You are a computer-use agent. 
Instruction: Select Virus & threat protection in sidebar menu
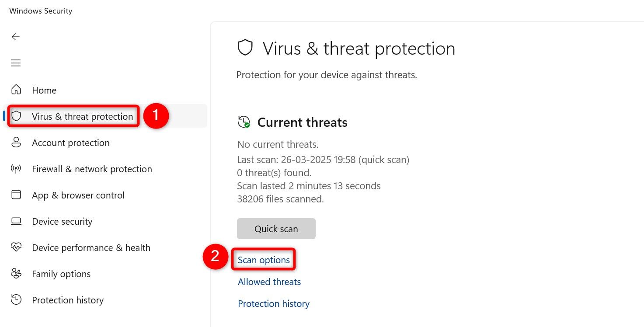coord(82,116)
